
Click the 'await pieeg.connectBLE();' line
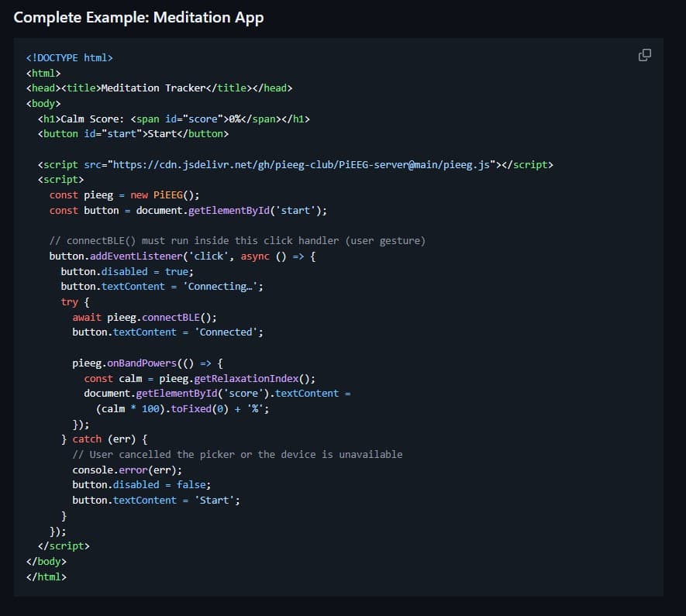click(x=144, y=318)
